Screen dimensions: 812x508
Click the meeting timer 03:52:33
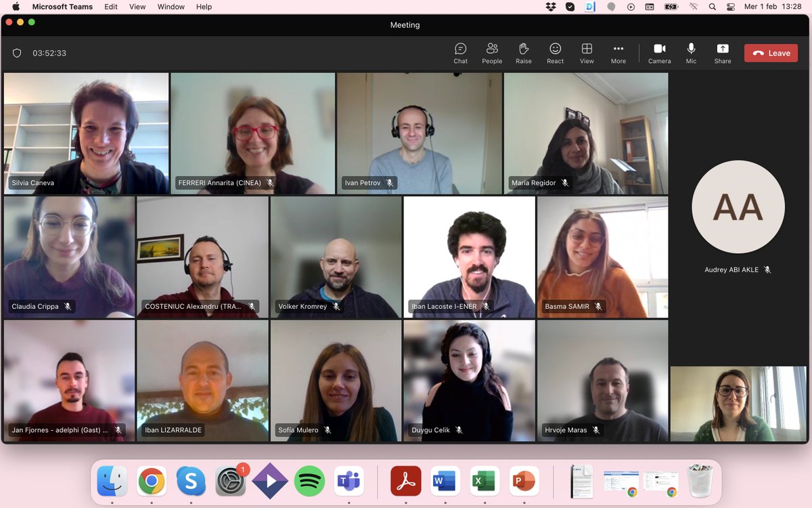[49, 53]
